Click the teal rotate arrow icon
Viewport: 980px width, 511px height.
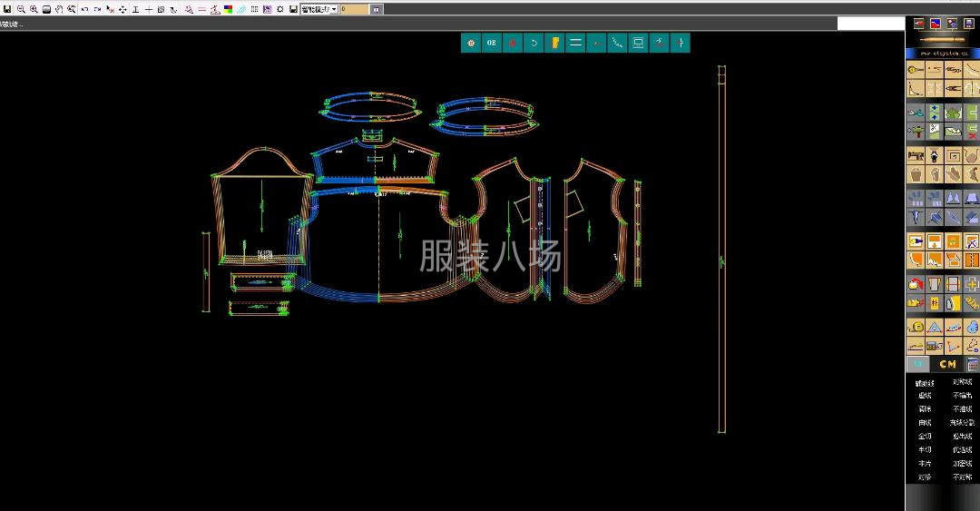534,43
